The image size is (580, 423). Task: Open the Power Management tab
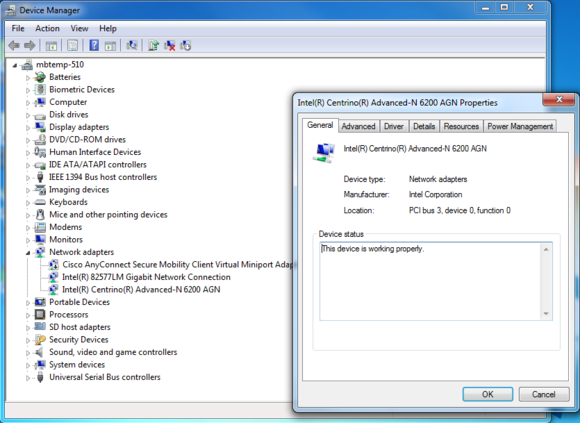tap(520, 126)
